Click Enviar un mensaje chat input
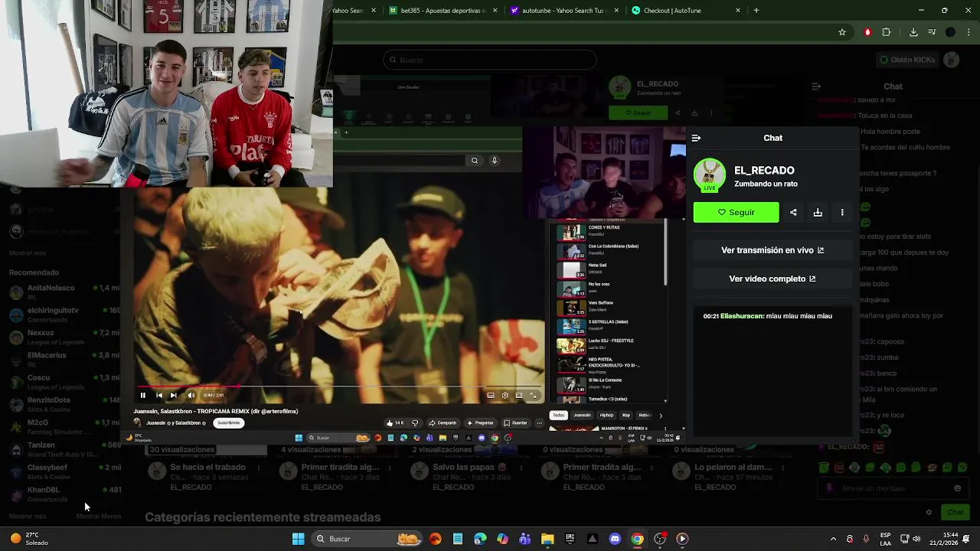 coord(892,488)
